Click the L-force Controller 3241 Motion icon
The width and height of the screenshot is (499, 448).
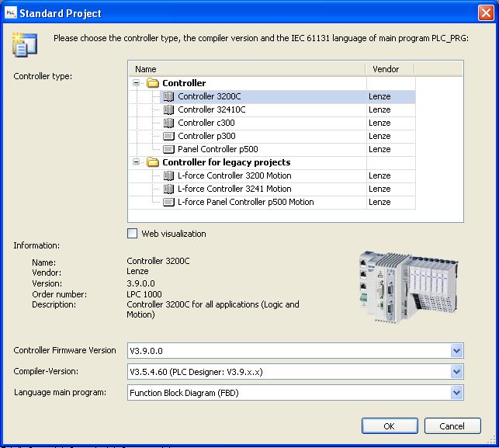(168, 189)
